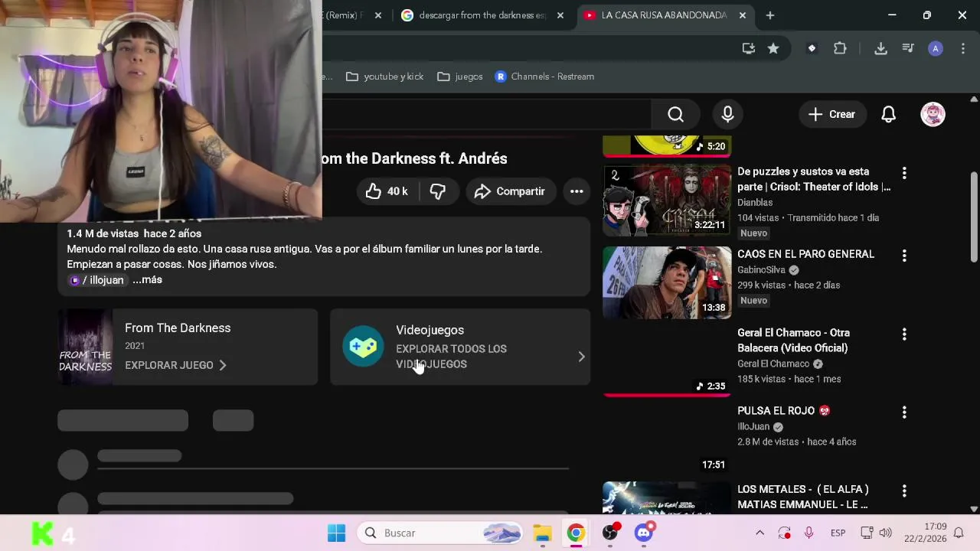Open OBS icon in taskbar
This screenshot has height=551, width=980.
[x=610, y=533]
